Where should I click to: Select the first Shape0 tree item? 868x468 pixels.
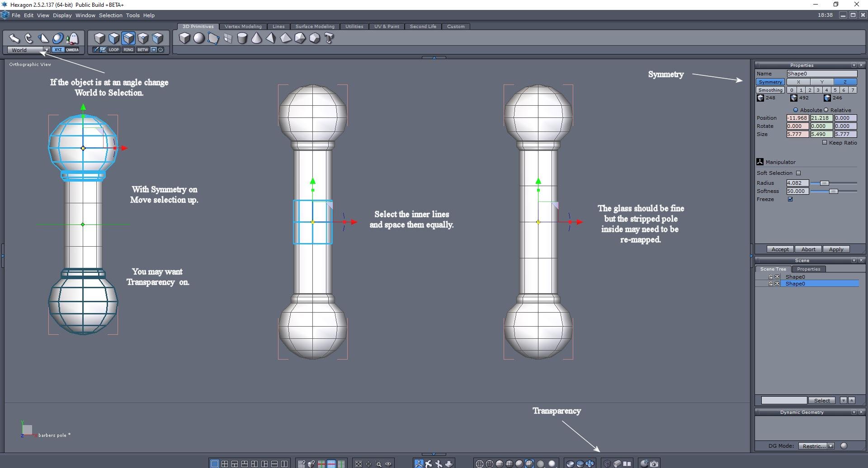(x=795, y=277)
